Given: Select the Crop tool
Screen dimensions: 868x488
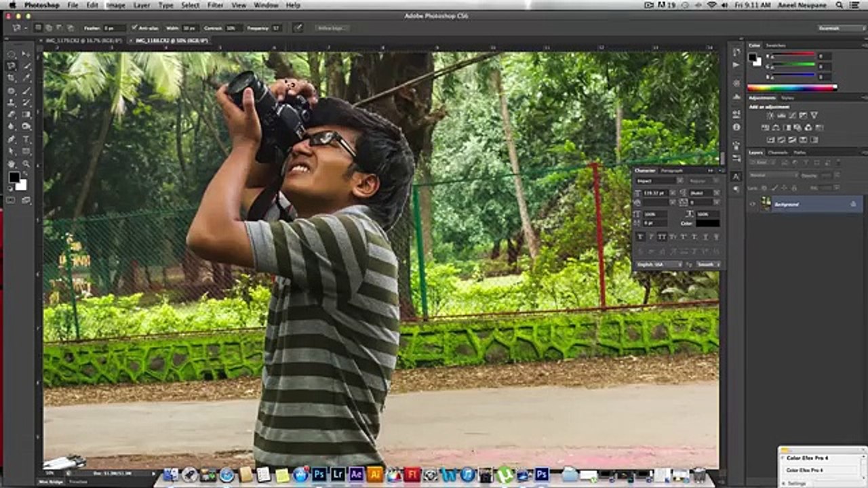Looking at the screenshot, I should 12,78.
